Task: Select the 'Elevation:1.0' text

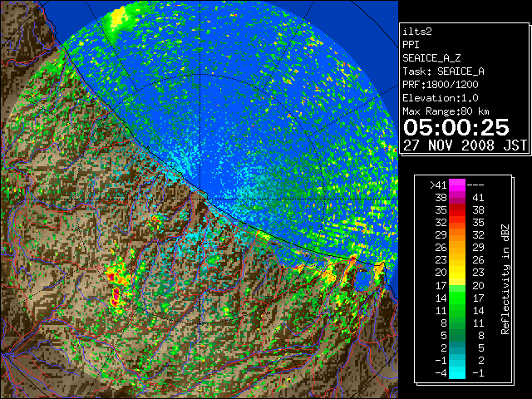Action: pos(441,98)
